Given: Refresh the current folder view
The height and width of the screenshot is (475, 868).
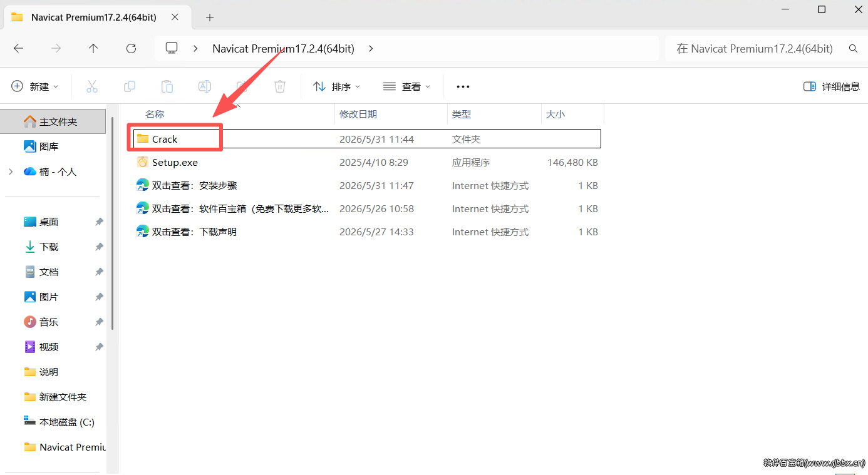Looking at the screenshot, I should coord(131,48).
